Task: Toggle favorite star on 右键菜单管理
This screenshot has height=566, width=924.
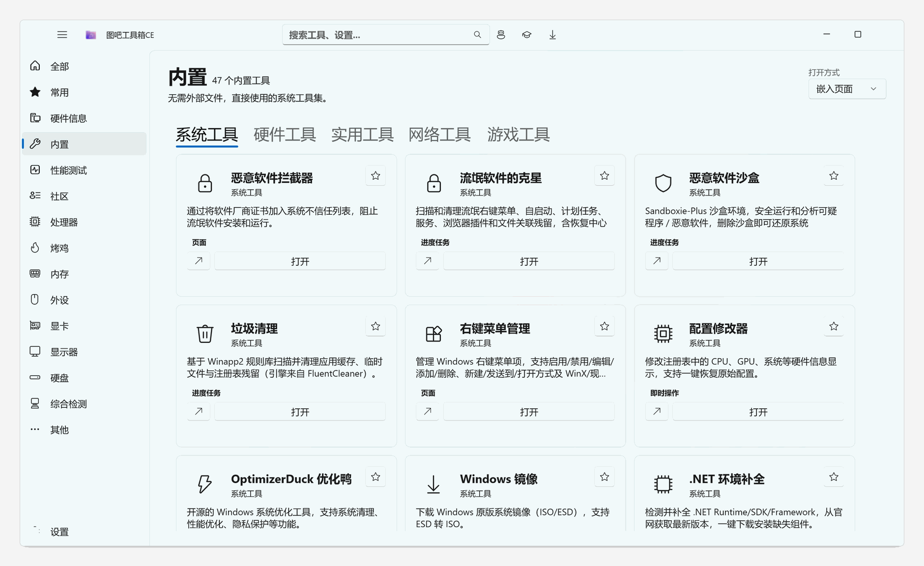Action: pyautogui.click(x=605, y=326)
